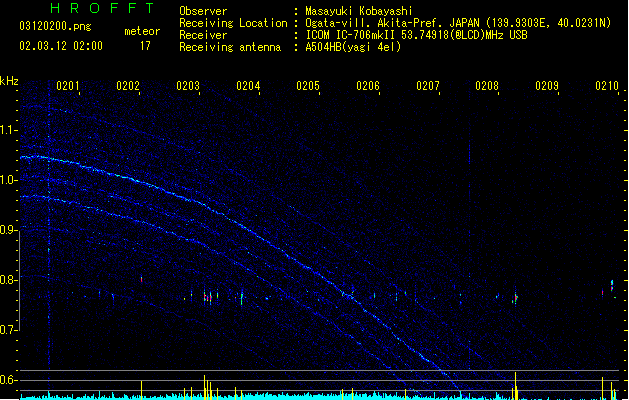Click the kHz axis unit label
This screenshot has height=400, width=629.
[9, 81]
